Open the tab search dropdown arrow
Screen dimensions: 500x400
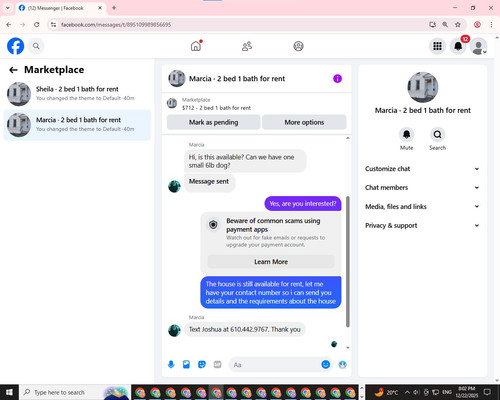point(7,8)
